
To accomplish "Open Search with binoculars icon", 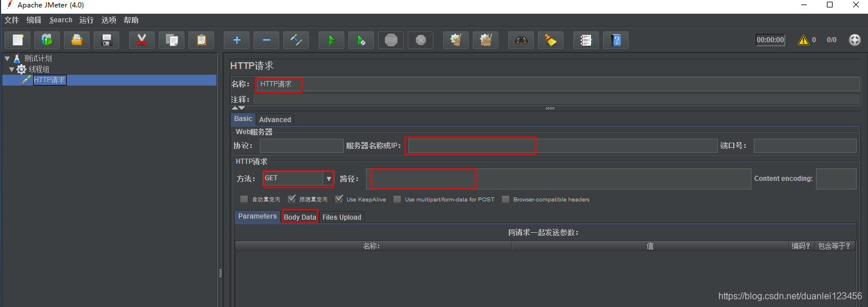I will pyautogui.click(x=521, y=40).
